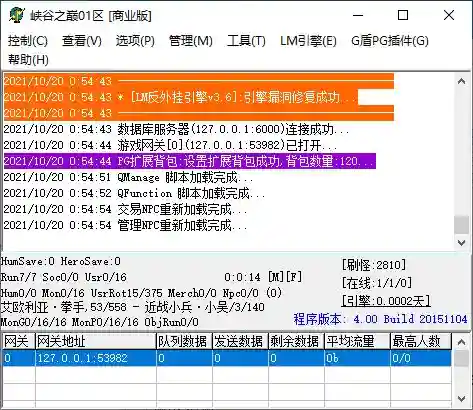Select the gateway row 127.0.0.1:53982
The width and height of the screenshot is (473, 410).
(x=227, y=358)
